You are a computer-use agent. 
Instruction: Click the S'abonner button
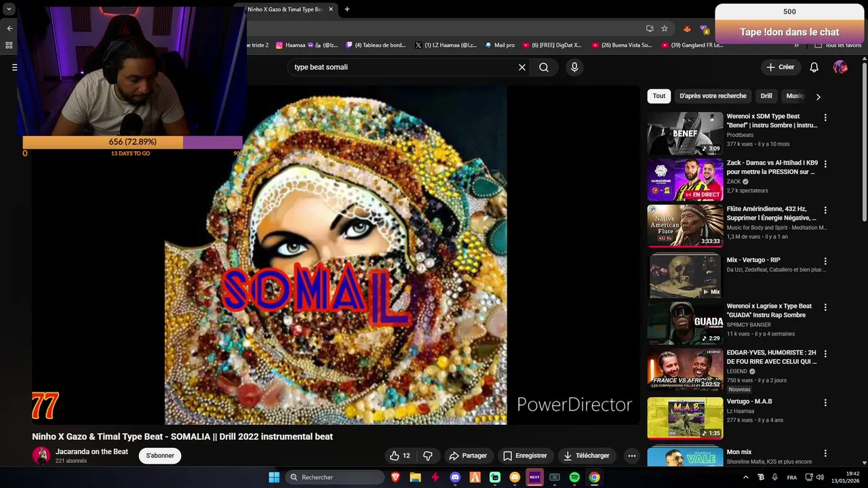(160, 455)
